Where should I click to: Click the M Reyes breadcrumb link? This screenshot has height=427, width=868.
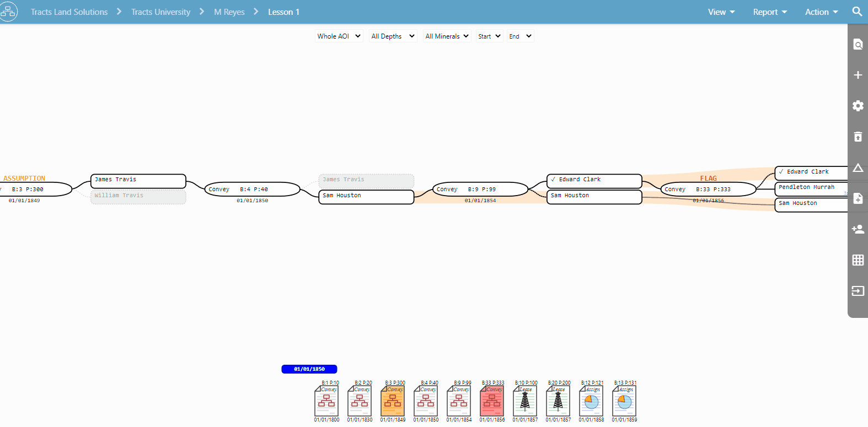(229, 12)
